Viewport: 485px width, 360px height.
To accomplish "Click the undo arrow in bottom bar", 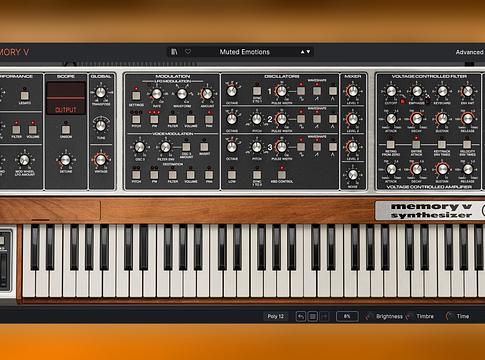I will pos(301,316).
